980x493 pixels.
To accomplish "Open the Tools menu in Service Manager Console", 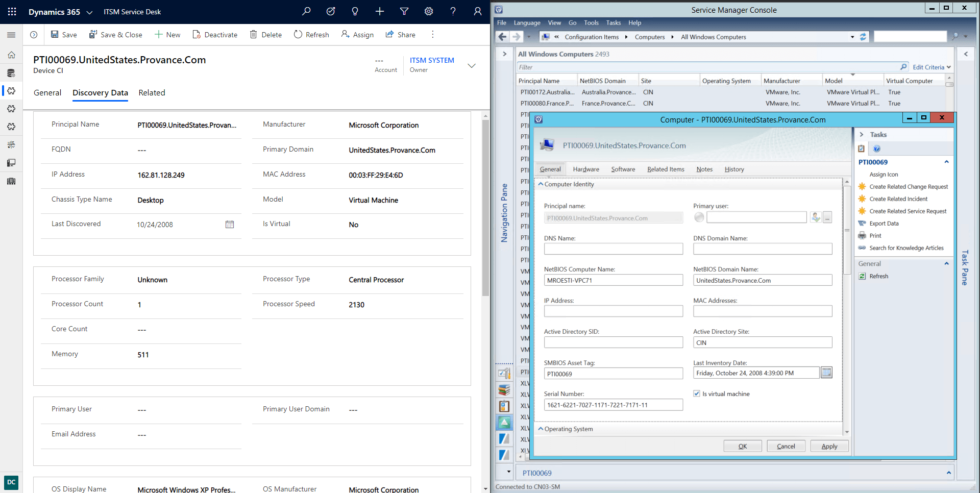I will click(x=591, y=23).
